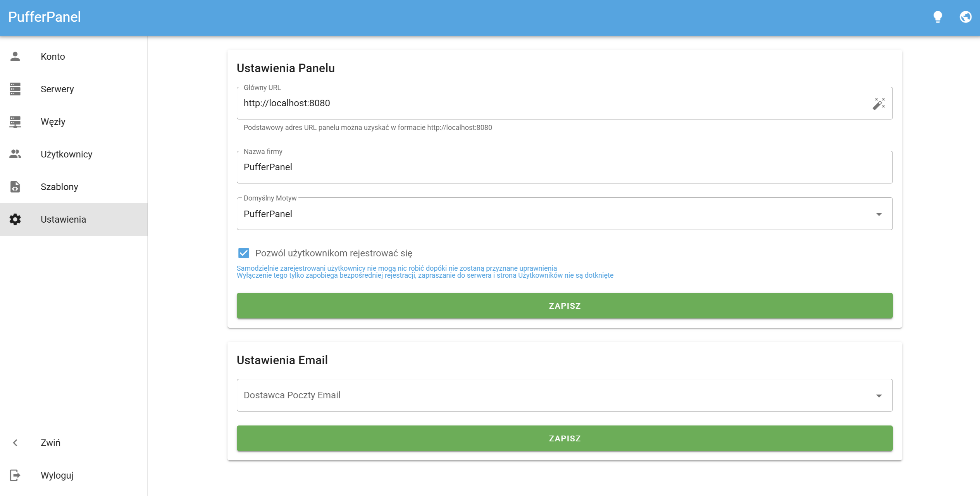Uncheck Pozwól użytkownikom rejestrować się checkbox
This screenshot has width=980, height=498.
[243, 253]
